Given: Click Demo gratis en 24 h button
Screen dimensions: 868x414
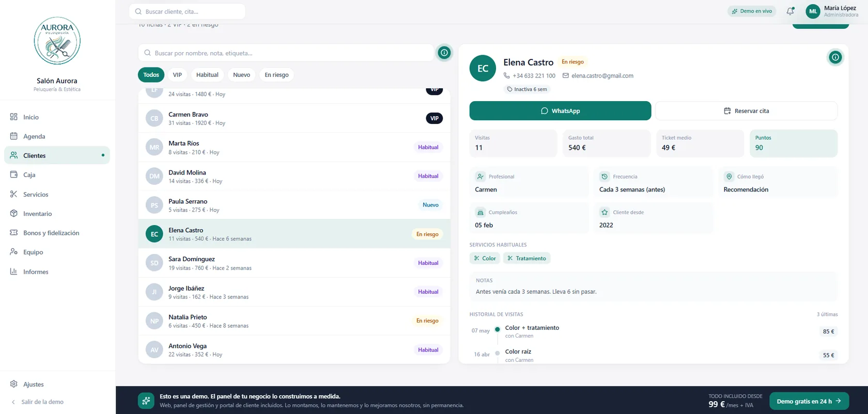Looking at the screenshot, I should coord(809,401).
